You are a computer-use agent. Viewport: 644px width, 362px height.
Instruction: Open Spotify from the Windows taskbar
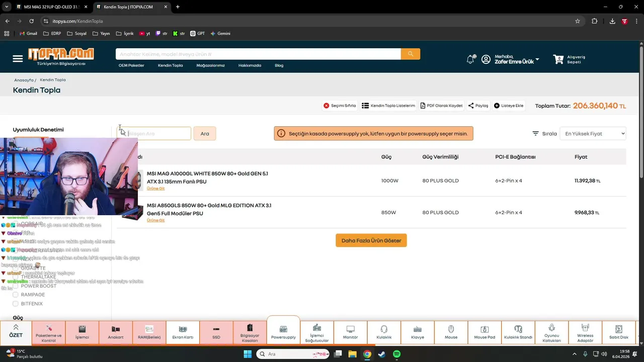tap(396, 354)
